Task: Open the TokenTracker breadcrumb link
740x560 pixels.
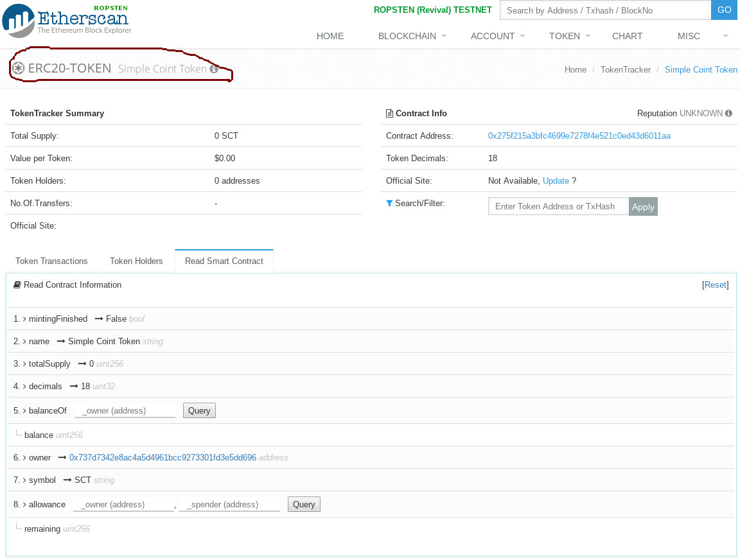Action: pos(625,70)
